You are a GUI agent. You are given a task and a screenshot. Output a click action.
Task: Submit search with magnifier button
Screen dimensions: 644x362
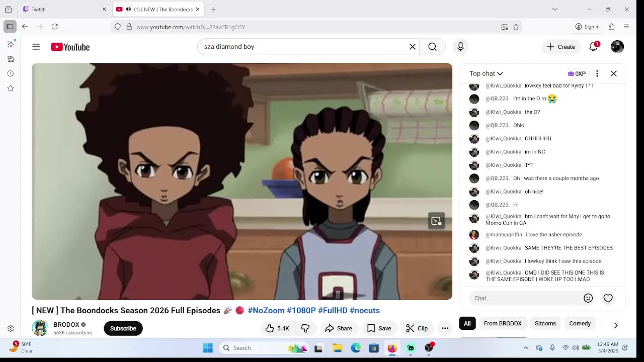(x=433, y=47)
